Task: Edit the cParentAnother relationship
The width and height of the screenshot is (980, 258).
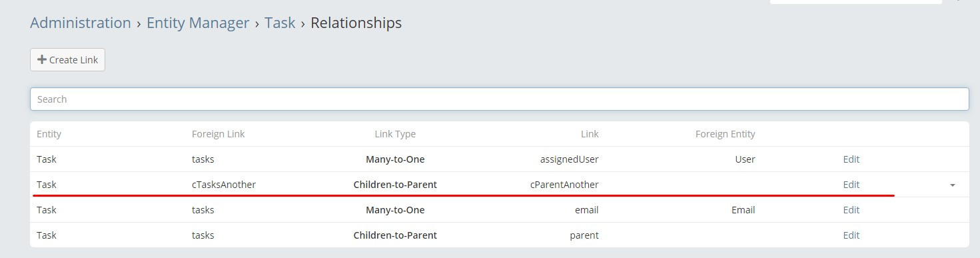Action: tap(851, 185)
